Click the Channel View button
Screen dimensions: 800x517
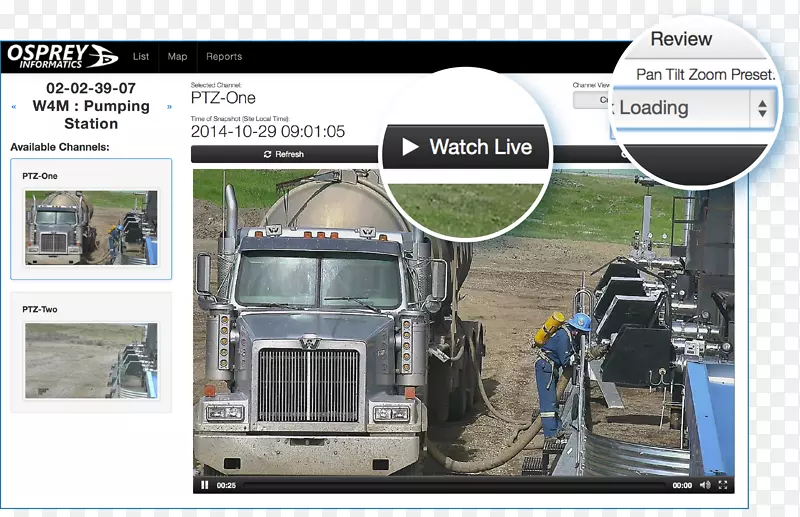[591, 100]
